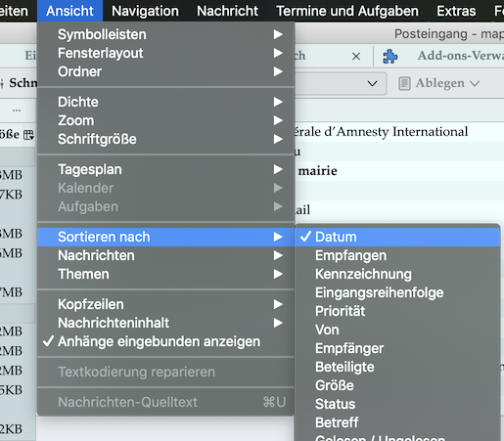Click the Add-ons puzzle piece icon
The width and height of the screenshot is (504, 441).
(389, 57)
